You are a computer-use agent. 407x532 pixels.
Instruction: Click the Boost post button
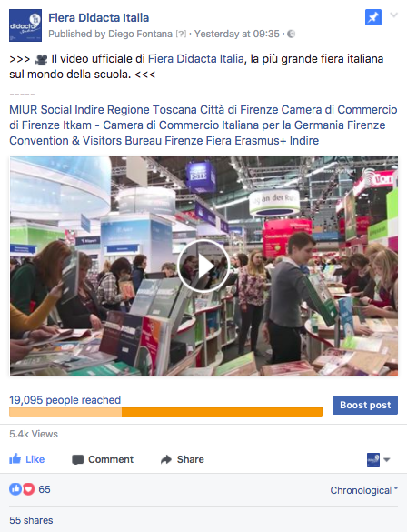365,405
